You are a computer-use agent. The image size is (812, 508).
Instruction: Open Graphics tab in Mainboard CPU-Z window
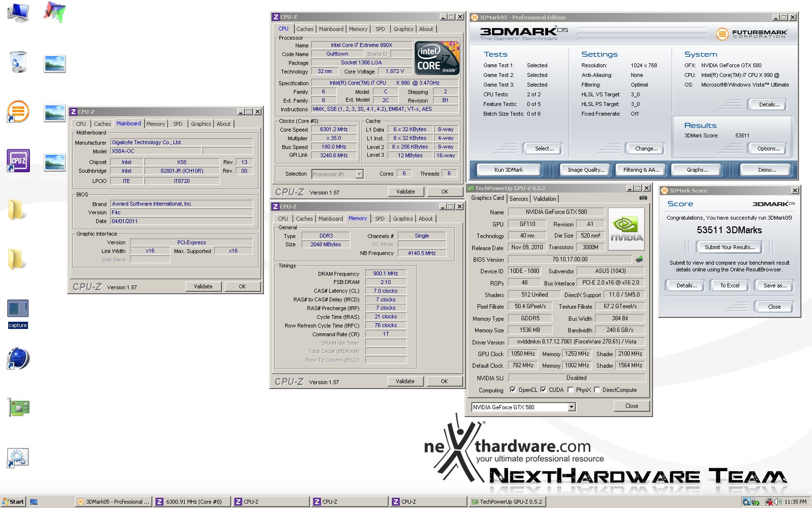(x=201, y=124)
